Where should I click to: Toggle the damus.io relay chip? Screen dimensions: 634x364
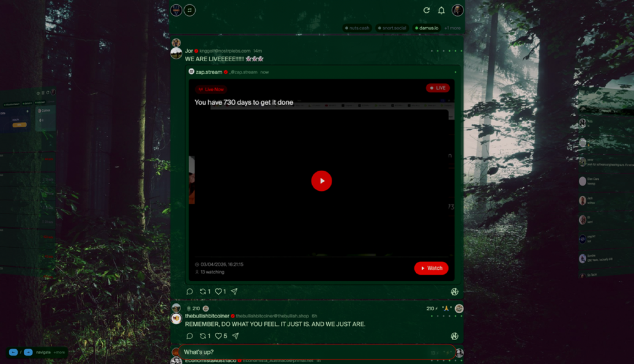coord(427,28)
